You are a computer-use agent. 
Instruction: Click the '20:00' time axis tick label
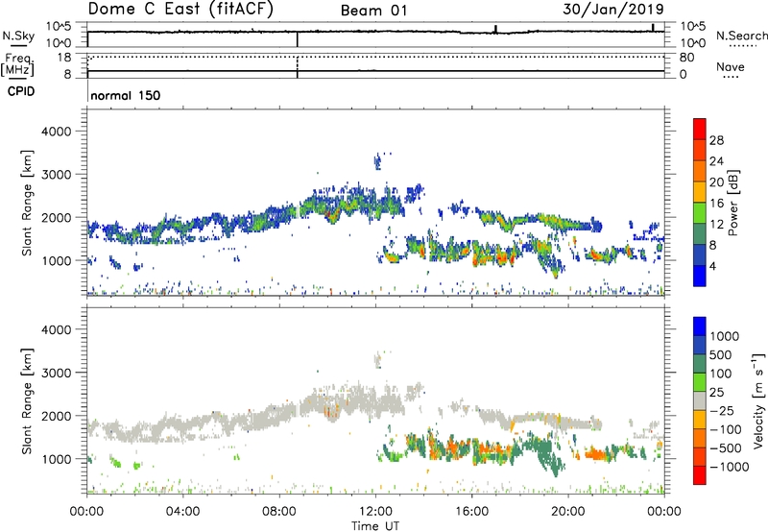click(568, 512)
